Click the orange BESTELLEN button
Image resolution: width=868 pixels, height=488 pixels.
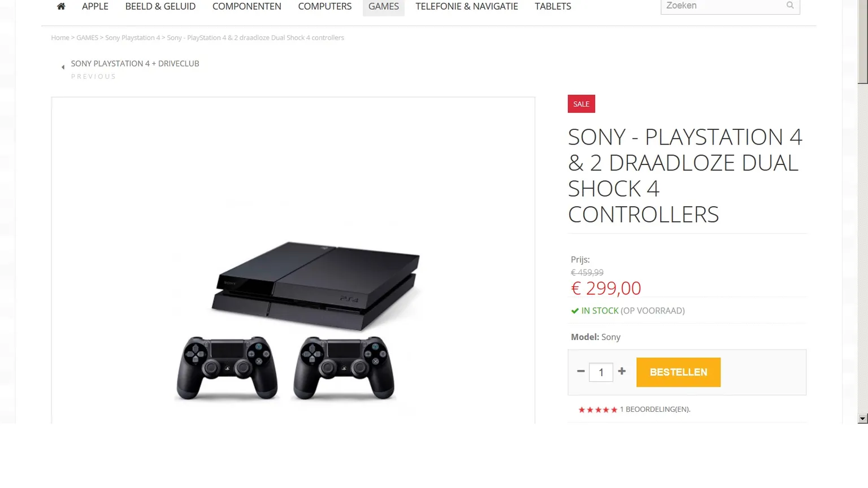678,372
